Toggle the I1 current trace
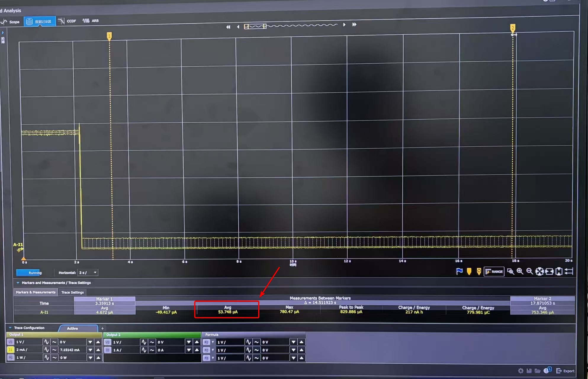Screen dimensions: 588x379 pos(11,350)
